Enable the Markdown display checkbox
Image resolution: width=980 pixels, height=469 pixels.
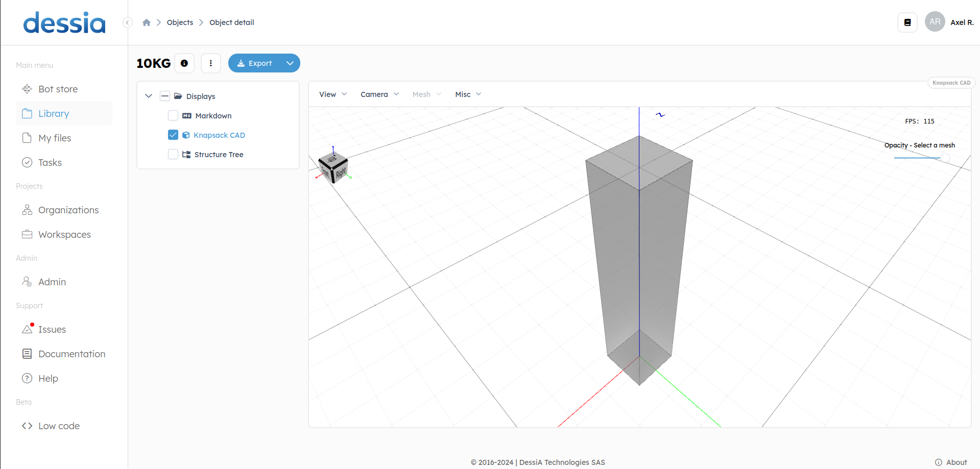pyautogui.click(x=173, y=116)
